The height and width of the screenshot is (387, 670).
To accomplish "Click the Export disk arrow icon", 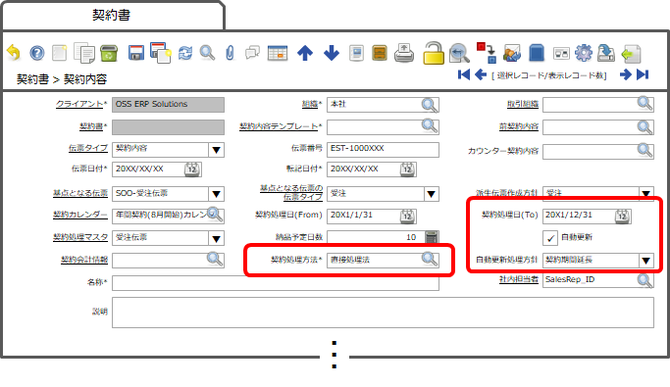I will click(x=606, y=53).
